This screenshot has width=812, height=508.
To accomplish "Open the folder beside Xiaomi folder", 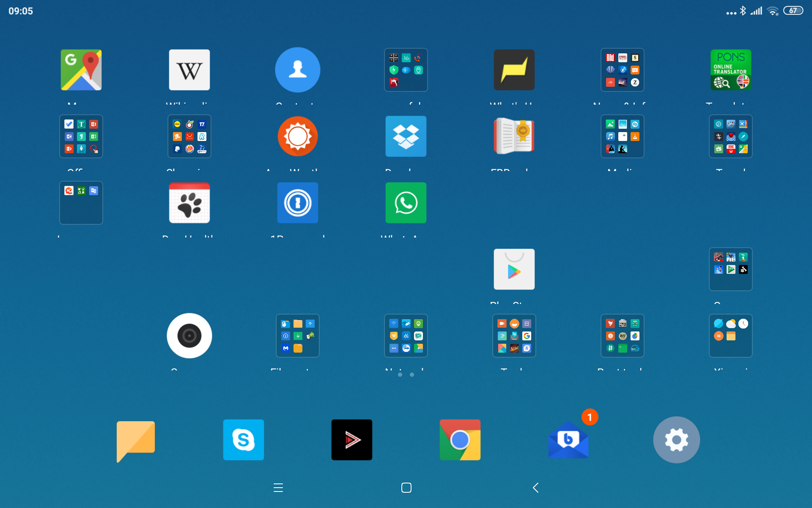I will tap(623, 336).
